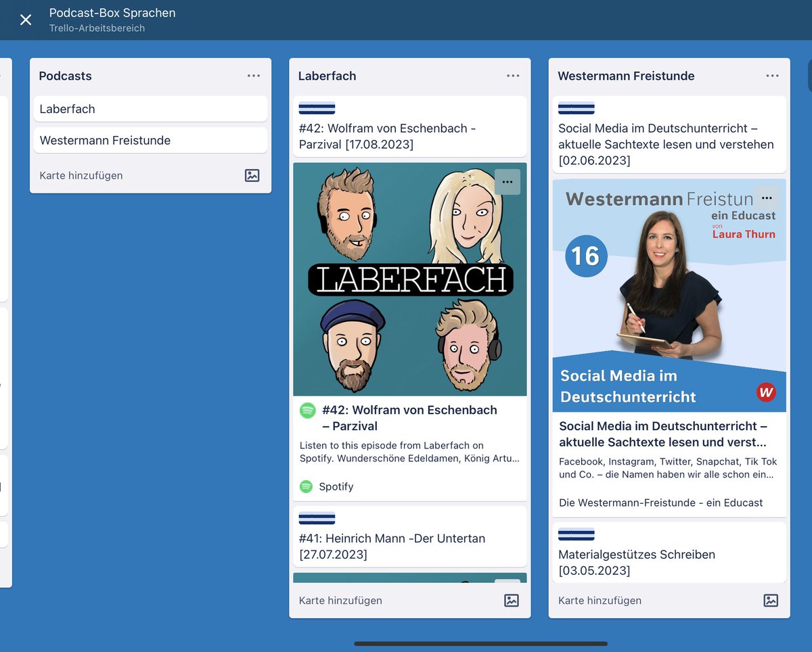Click description starting Facebook, Instagram, Twitter
Viewport: 812px width, 652px height.
click(669, 468)
